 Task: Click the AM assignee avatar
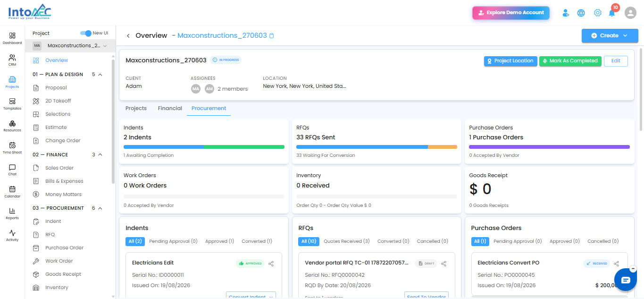click(x=209, y=89)
